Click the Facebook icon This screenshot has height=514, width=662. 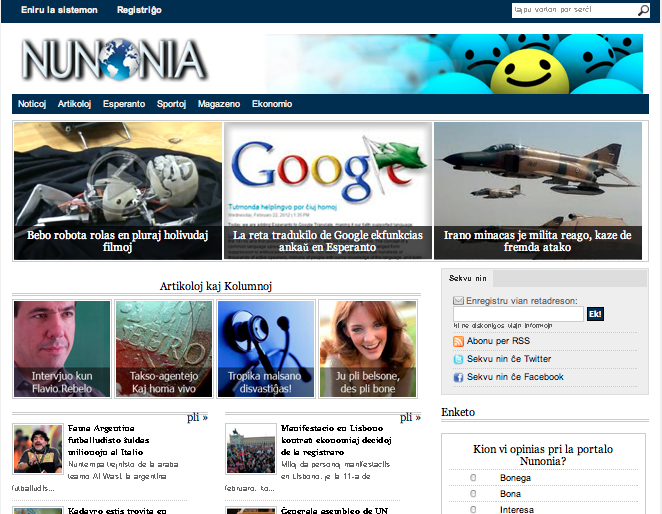point(458,377)
